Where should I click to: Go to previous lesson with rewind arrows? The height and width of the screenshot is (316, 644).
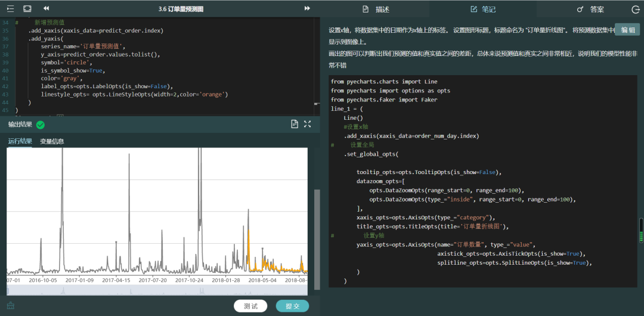pyautogui.click(x=47, y=8)
